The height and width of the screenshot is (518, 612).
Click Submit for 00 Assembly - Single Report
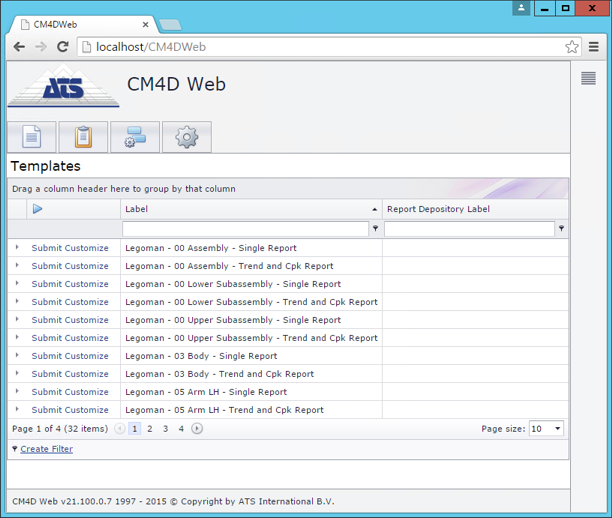click(47, 248)
